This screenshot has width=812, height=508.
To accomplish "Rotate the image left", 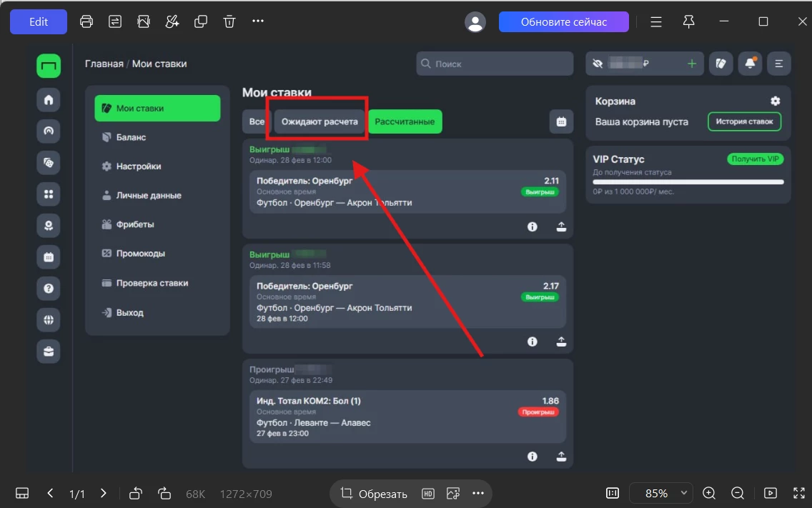I will (136, 494).
